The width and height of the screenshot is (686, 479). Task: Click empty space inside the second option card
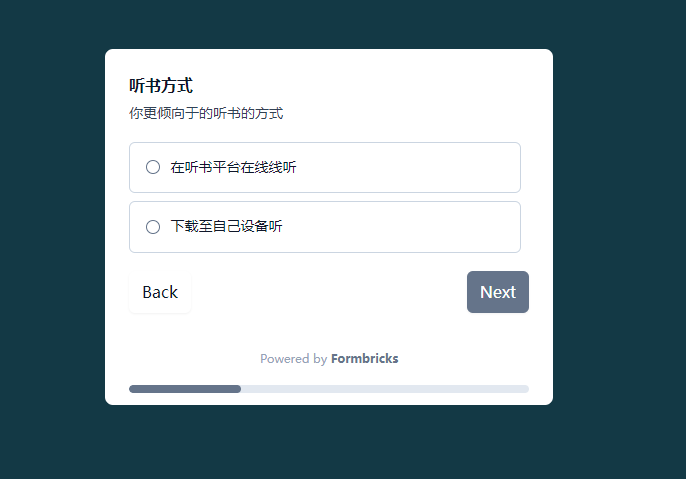click(x=420, y=227)
